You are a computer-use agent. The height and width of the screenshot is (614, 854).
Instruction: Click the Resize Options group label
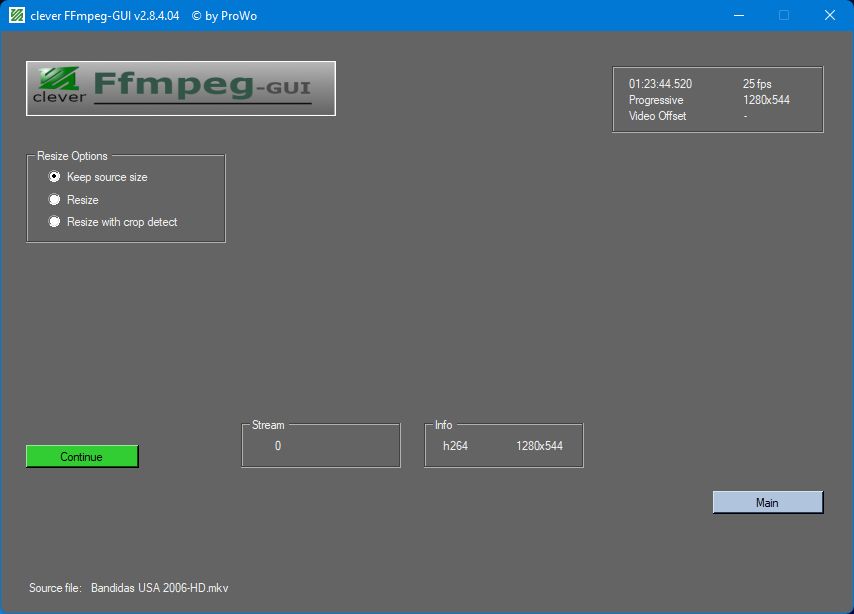(x=72, y=156)
